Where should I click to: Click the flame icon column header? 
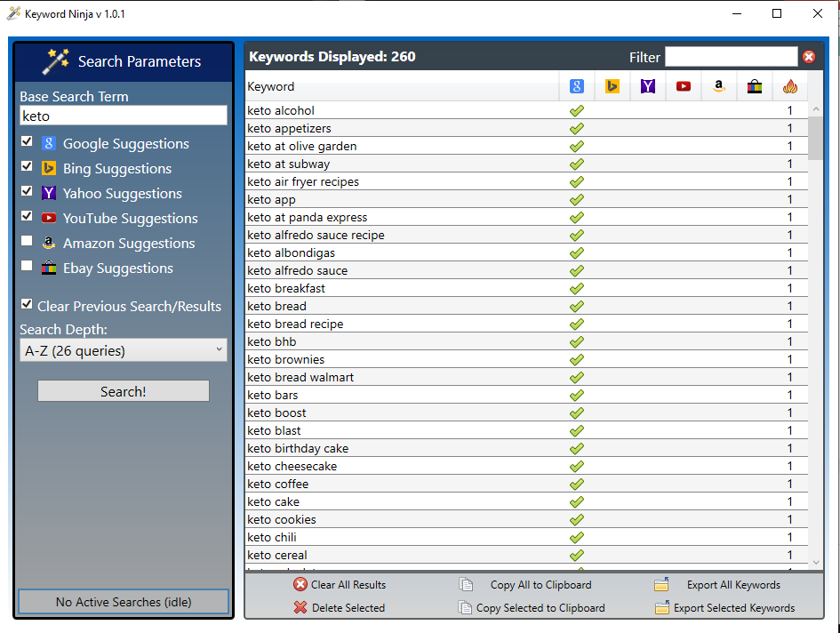coord(789,85)
